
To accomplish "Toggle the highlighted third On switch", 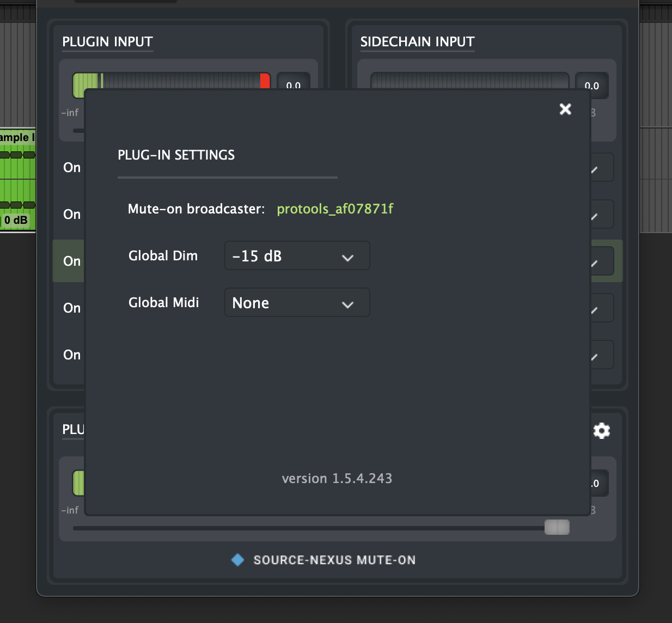I will [x=72, y=261].
